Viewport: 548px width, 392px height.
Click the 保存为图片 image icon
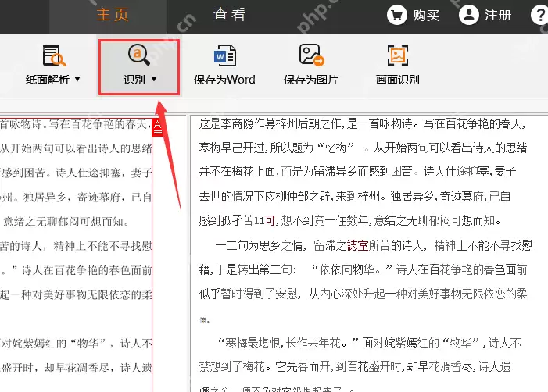pos(311,55)
